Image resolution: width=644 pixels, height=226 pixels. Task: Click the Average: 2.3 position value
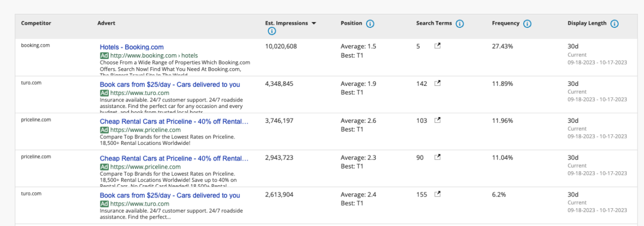(358, 158)
